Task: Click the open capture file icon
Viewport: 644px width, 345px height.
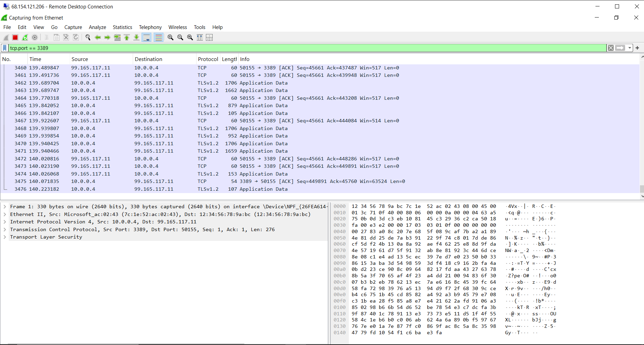Action: (47, 37)
